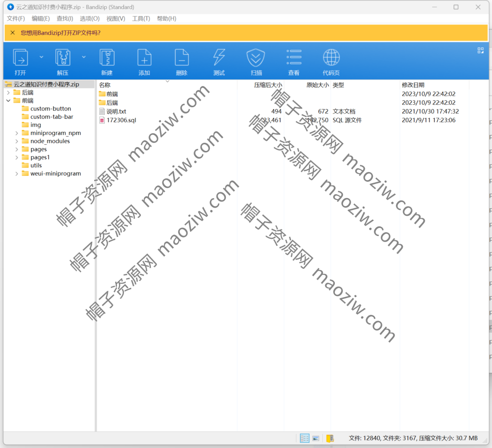Click the toolbar layout grid icon

[x=480, y=50]
